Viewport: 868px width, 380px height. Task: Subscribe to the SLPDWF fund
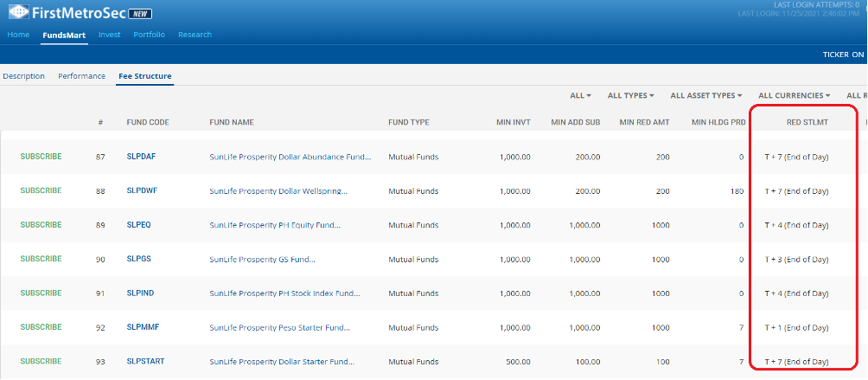41,190
